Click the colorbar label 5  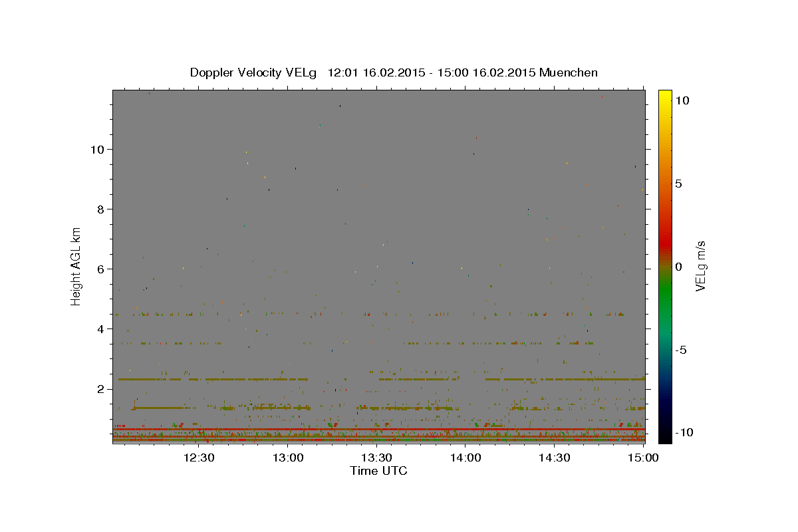[678, 184]
